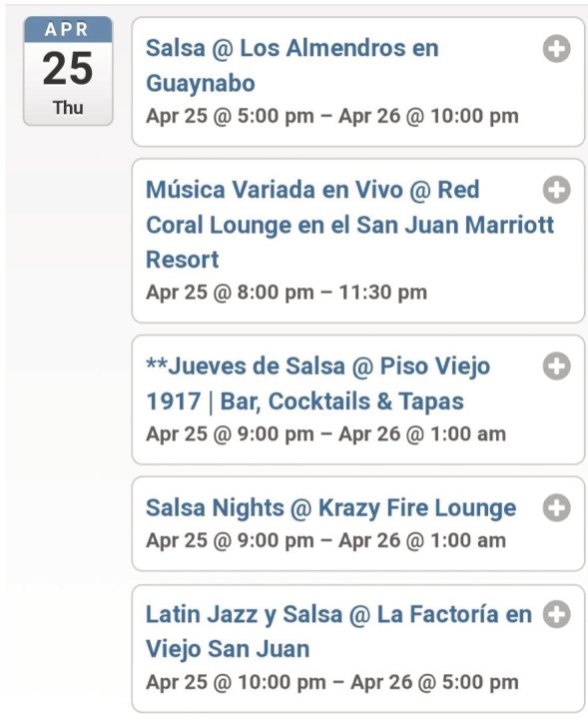
Task: Click the Apr 25 Thu calendar date badge
Action: pyautogui.click(x=68, y=71)
